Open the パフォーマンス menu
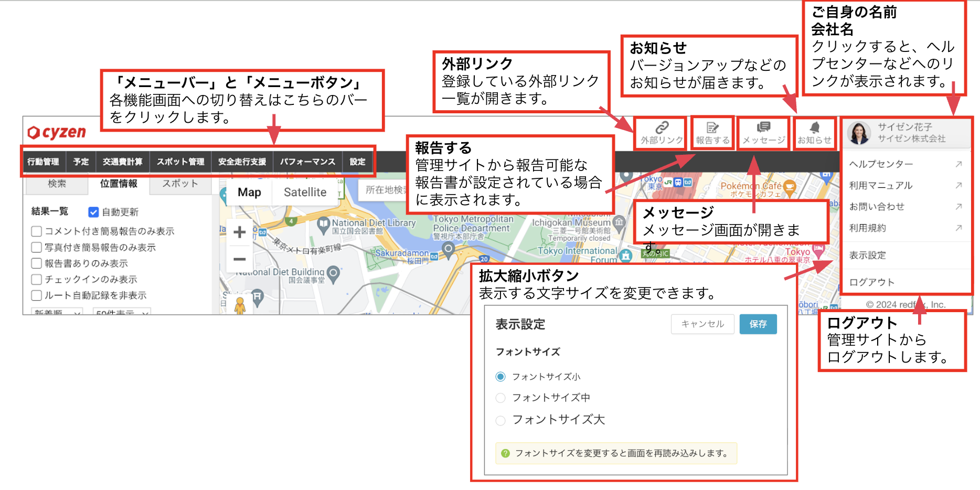This screenshot has height=490, width=980. (307, 162)
